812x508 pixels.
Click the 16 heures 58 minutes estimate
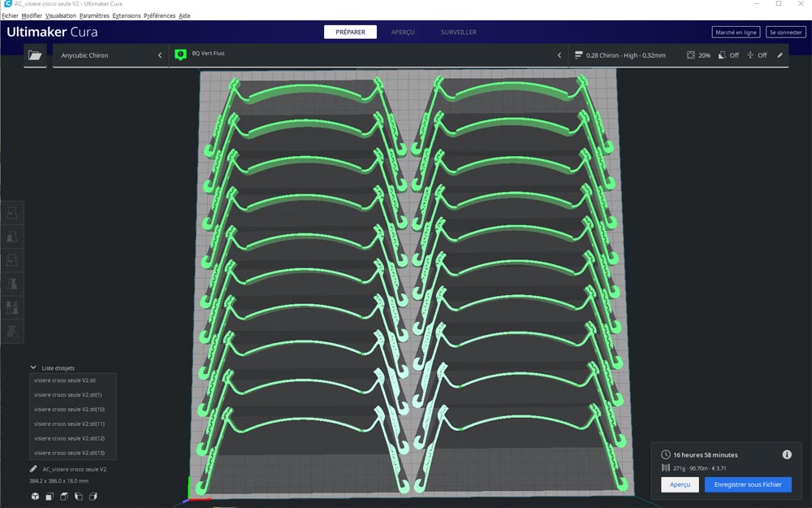point(706,454)
